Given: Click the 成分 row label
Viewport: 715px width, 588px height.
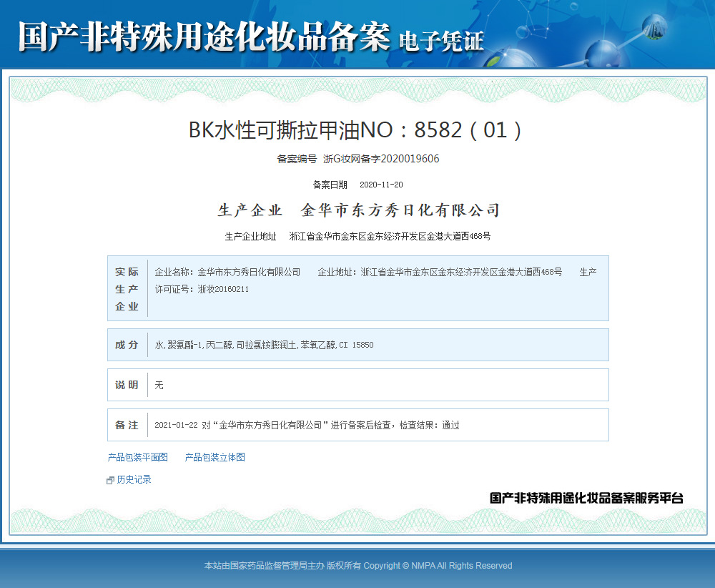Looking at the screenshot, I should [x=127, y=345].
